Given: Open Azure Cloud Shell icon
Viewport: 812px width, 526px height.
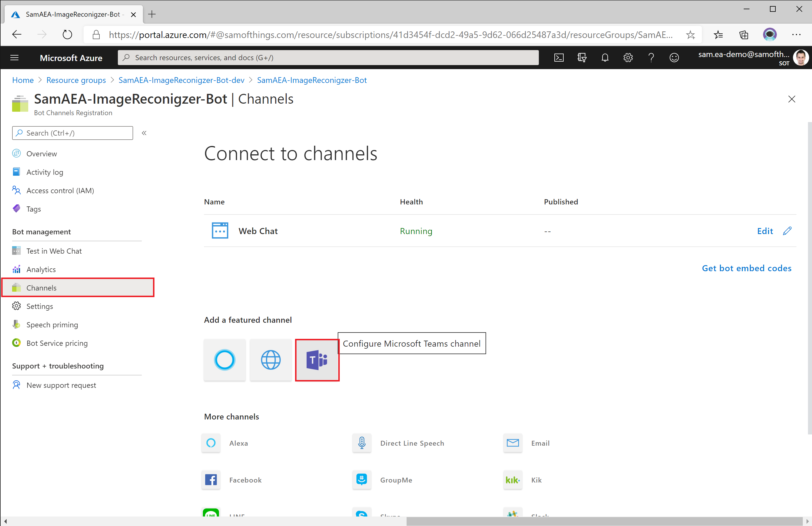Looking at the screenshot, I should (558, 58).
